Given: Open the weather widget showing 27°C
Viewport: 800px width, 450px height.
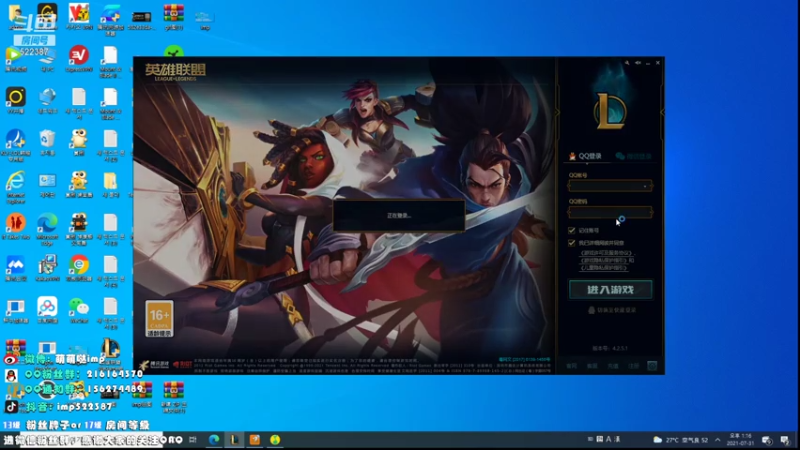Looking at the screenshot, I should tap(681, 440).
